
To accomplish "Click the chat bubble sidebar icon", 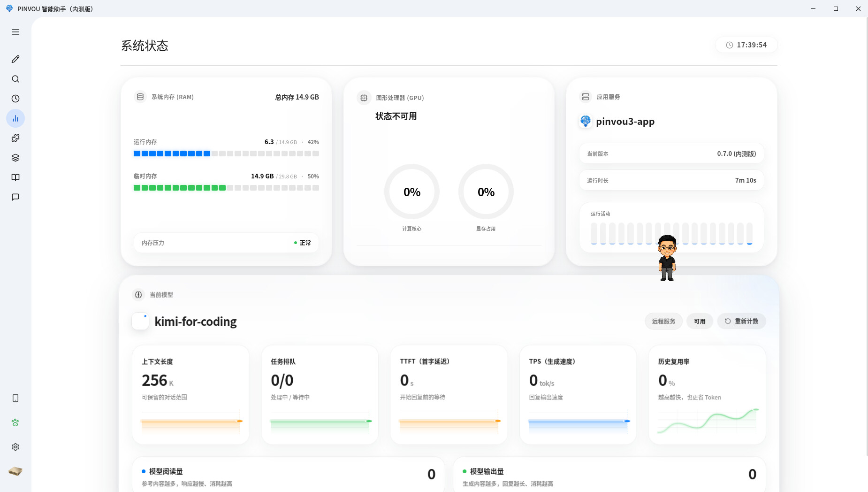I will (15, 197).
